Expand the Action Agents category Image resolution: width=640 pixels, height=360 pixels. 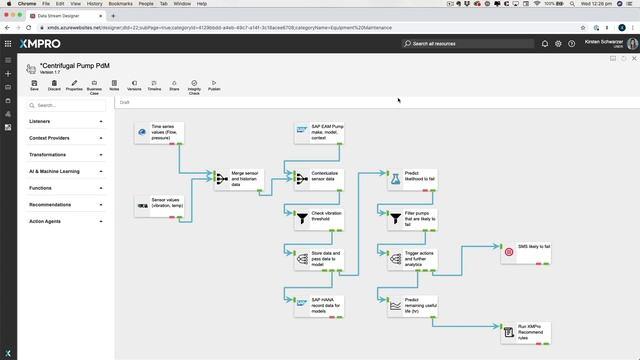pos(65,222)
